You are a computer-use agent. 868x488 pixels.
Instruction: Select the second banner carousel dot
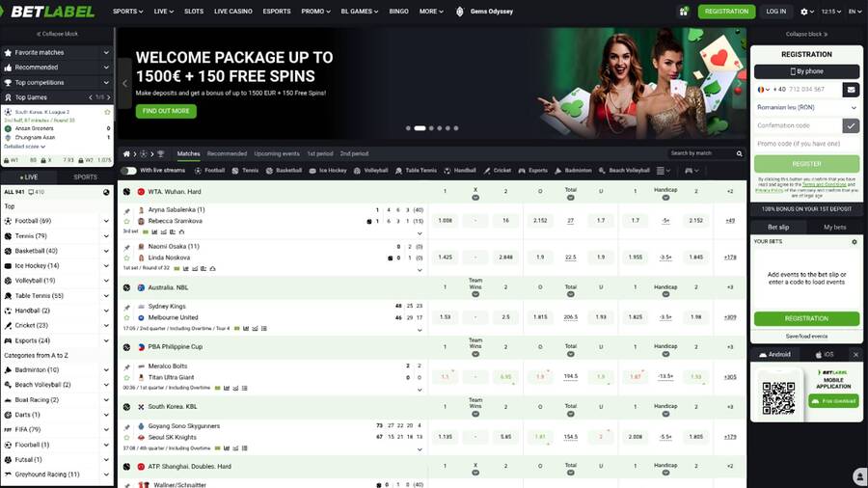[420, 128]
